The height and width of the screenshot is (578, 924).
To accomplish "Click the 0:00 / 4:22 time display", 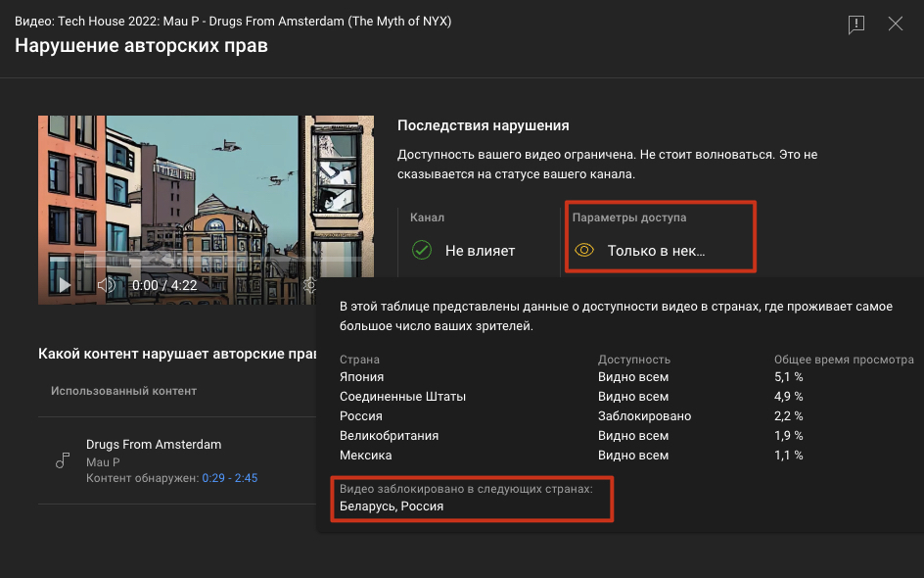I will tap(164, 285).
